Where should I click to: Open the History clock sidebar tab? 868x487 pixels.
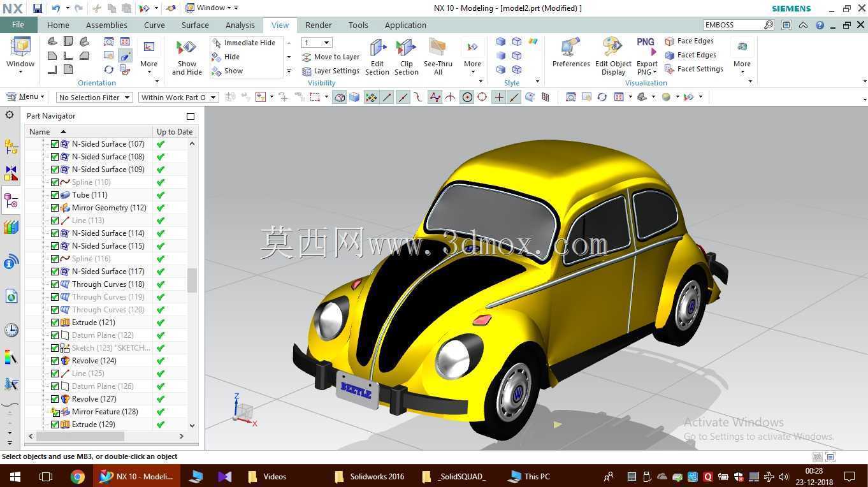[11, 330]
